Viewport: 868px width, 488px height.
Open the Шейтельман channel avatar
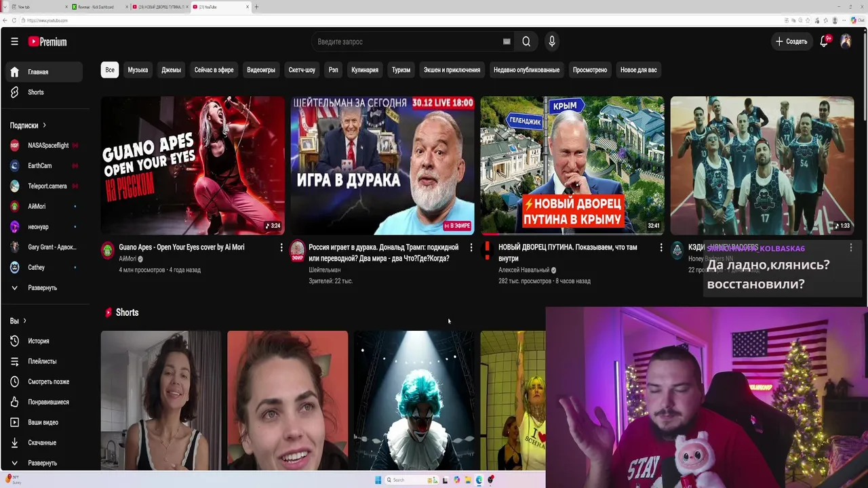point(298,251)
